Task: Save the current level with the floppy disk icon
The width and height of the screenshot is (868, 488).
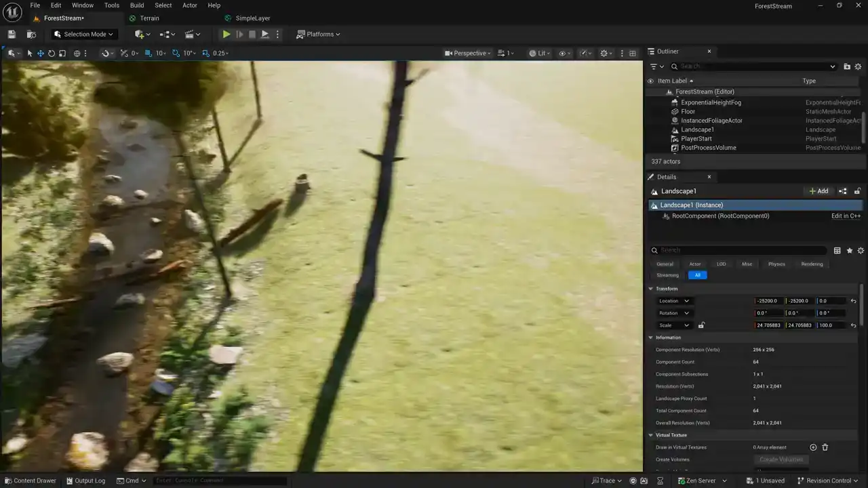Action: [12, 35]
